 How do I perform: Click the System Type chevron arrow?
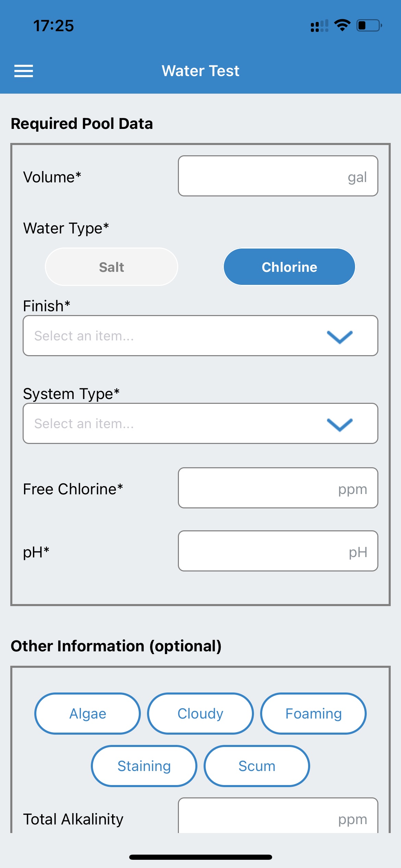coord(340,425)
